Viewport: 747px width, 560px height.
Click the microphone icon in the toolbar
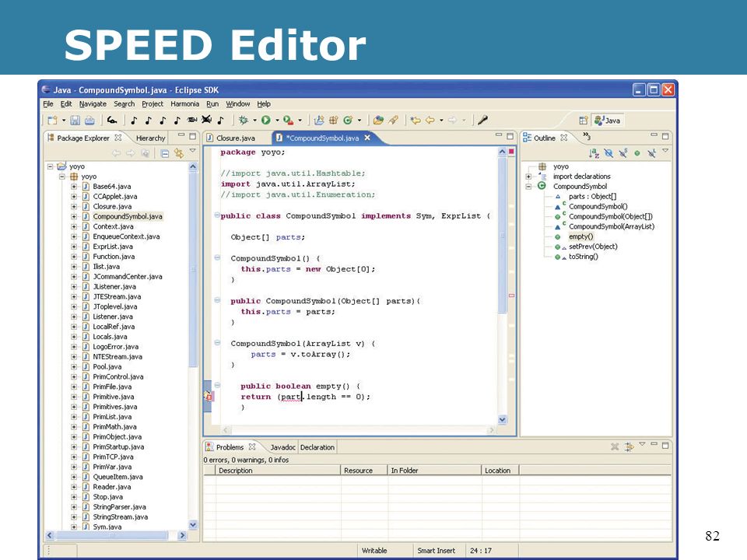(x=482, y=121)
